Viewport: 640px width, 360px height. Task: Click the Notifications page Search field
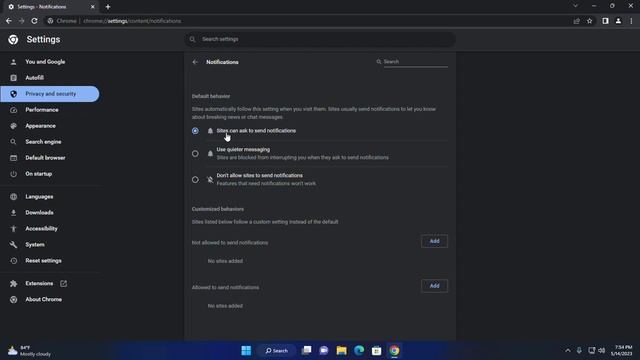(416, 62)
